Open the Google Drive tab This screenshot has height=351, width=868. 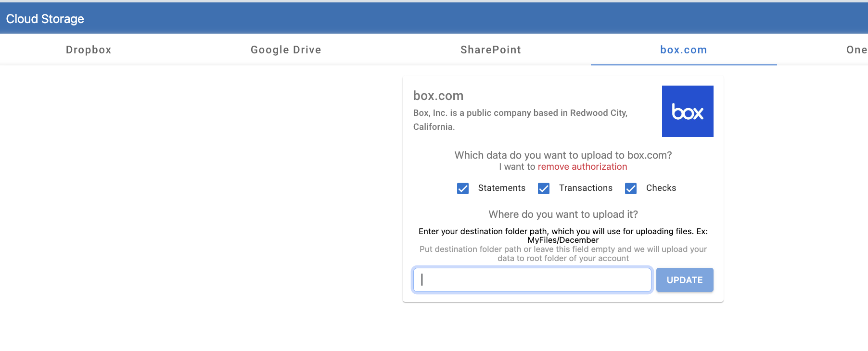pyautogui.click(x=286, y=50)
